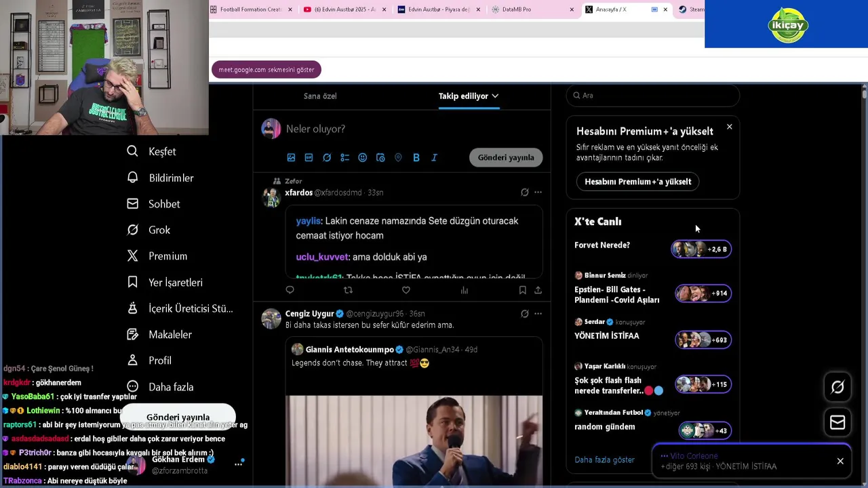Image resolution: width=868 pixels, height=488 pixels.
Task: Join the random gündem live space
Action: click(x=652, y=425)
